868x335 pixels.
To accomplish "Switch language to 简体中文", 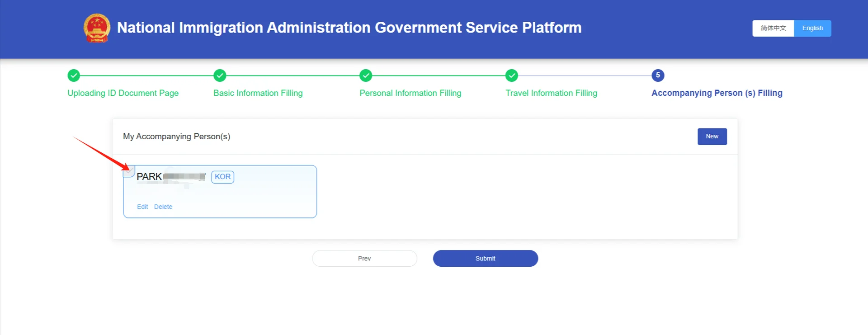I will (x=773, y=28).
